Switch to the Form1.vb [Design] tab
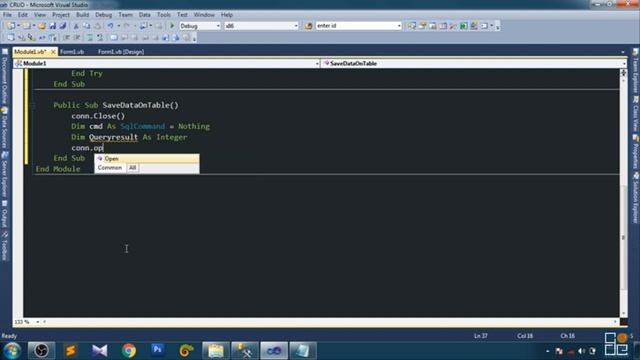640x360 pixels. 121,52
